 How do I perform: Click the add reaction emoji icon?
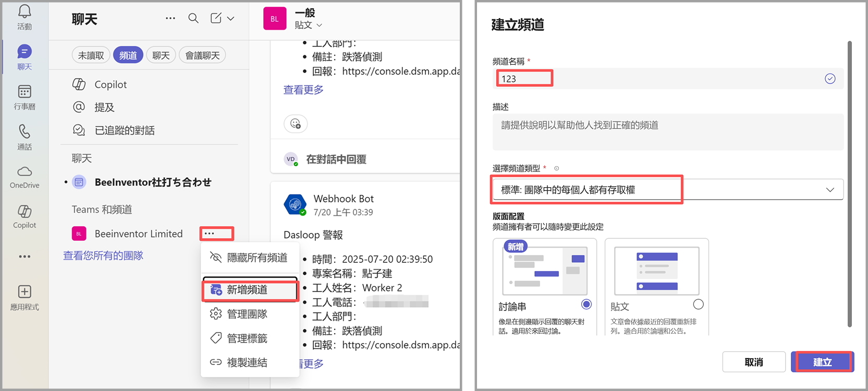(x=296, y=124)
